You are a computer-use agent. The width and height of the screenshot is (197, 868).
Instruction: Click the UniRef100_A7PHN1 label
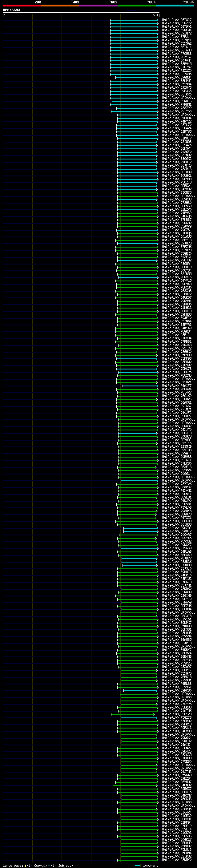[176, 104]
